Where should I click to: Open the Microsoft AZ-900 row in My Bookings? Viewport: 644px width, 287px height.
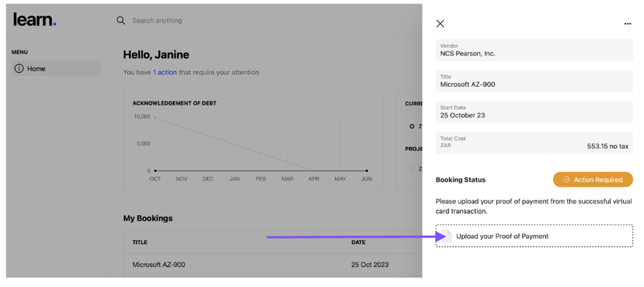tap(159, 265)
